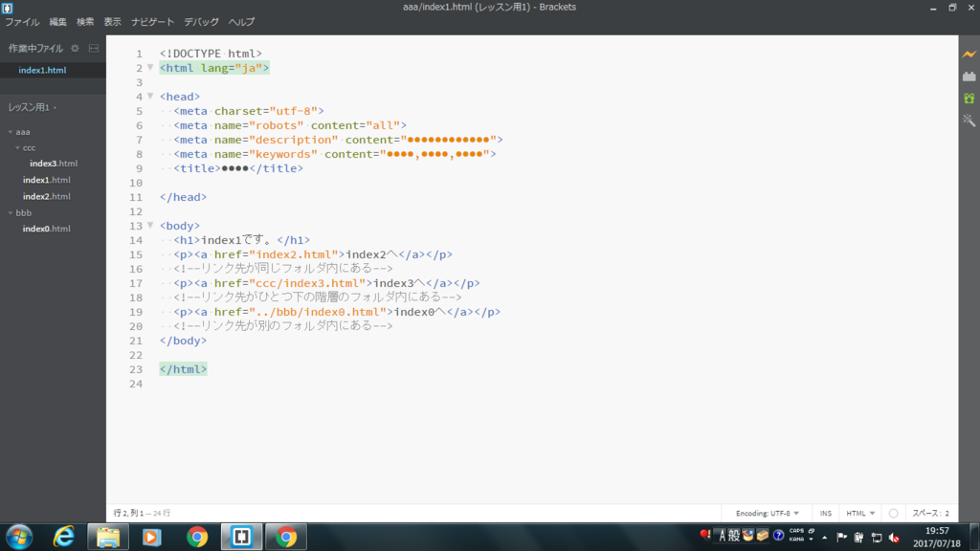
Task: Click the IME input mode A indicator
Action: point(722,536)
